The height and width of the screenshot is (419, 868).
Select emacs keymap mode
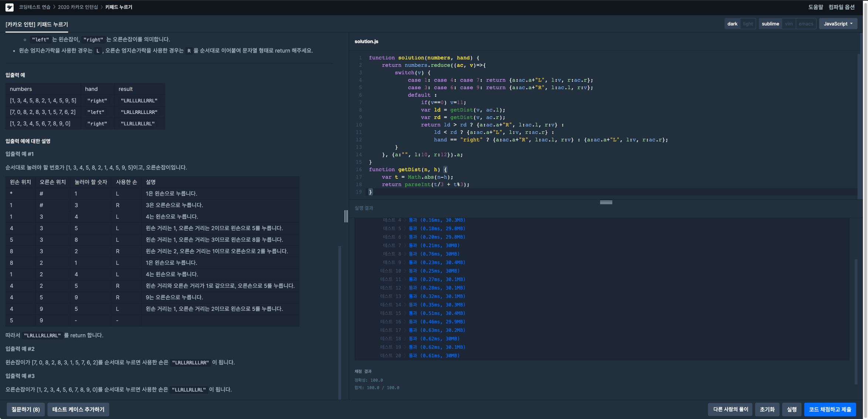point(806,24)
